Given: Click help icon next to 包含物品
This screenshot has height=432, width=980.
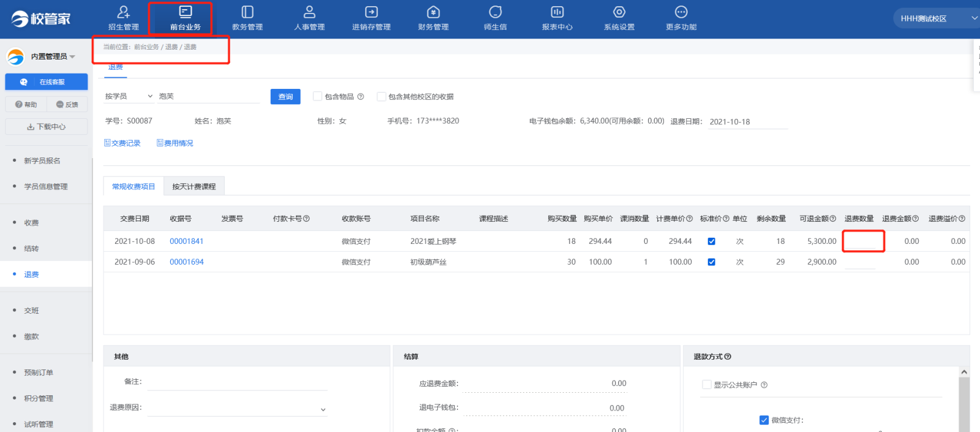Looking at the screenshot, I should 361,97.
